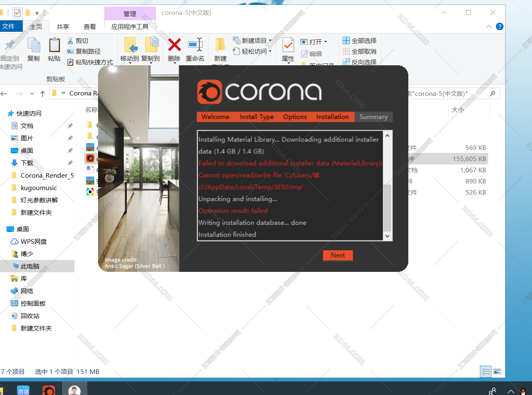Click the 固定到快速访问 pin icon
This screenshot has width=532, height=395.
(10, 45)
